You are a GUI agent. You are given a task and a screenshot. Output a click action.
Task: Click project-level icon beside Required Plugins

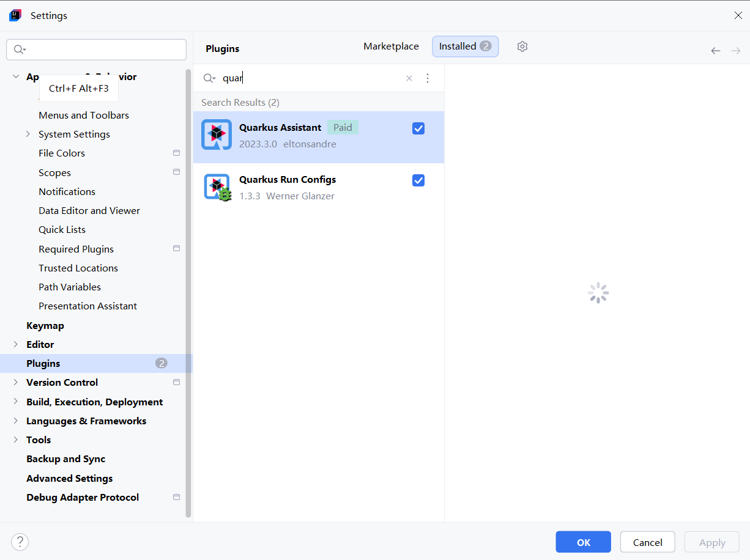point(177,249)
